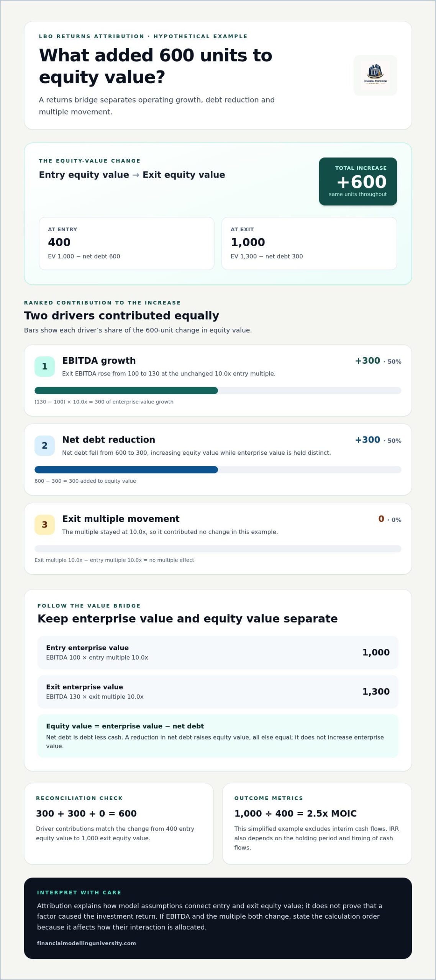Click the Entry enterprise value row

[218, 652]
